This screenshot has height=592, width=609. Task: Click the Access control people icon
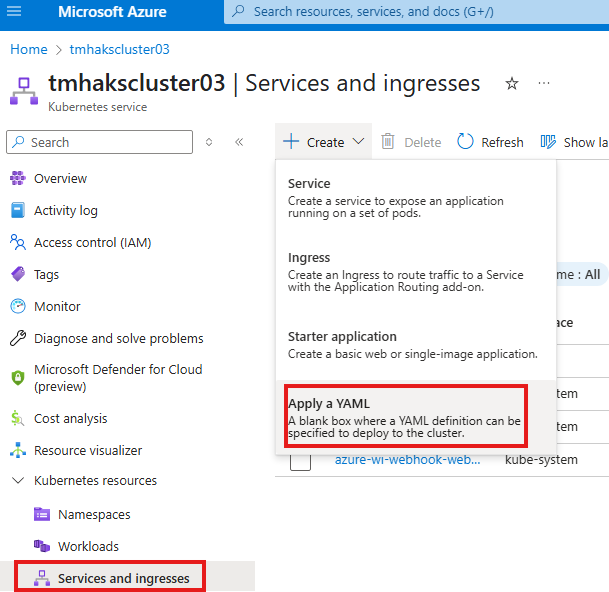click(x=18, y=242)
